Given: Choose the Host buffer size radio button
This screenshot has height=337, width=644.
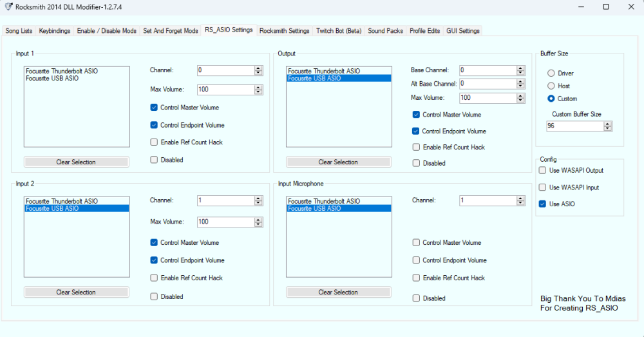Looking at the screenshot, I should (x=551, y=86).
